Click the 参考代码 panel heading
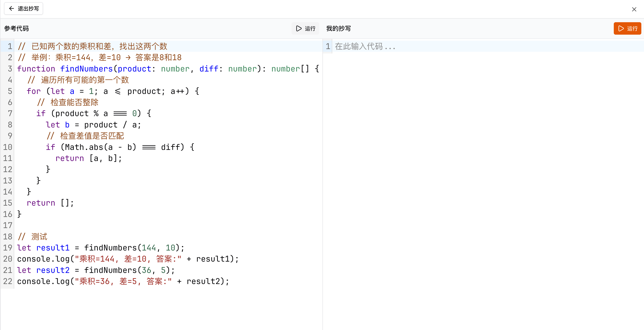The height and width of the screenshot is (330, 644). pyautogui.click(x=16, y=28)
